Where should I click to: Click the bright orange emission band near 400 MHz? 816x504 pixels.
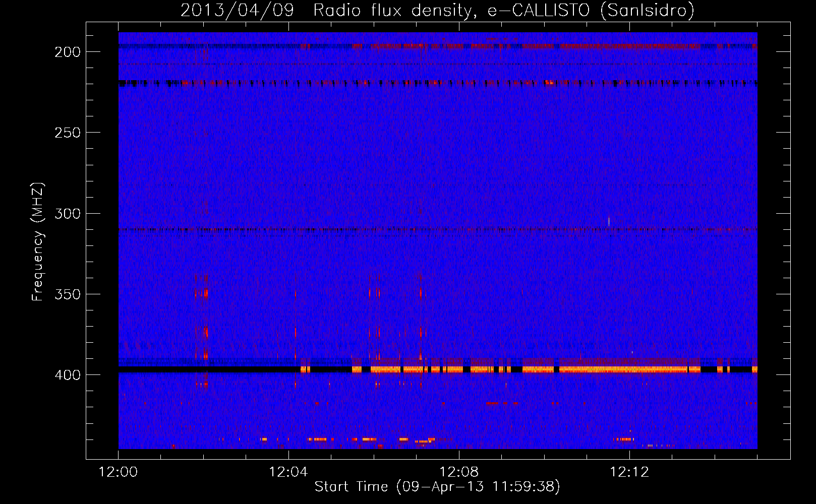pyautogui.click(x=529, y=369)
